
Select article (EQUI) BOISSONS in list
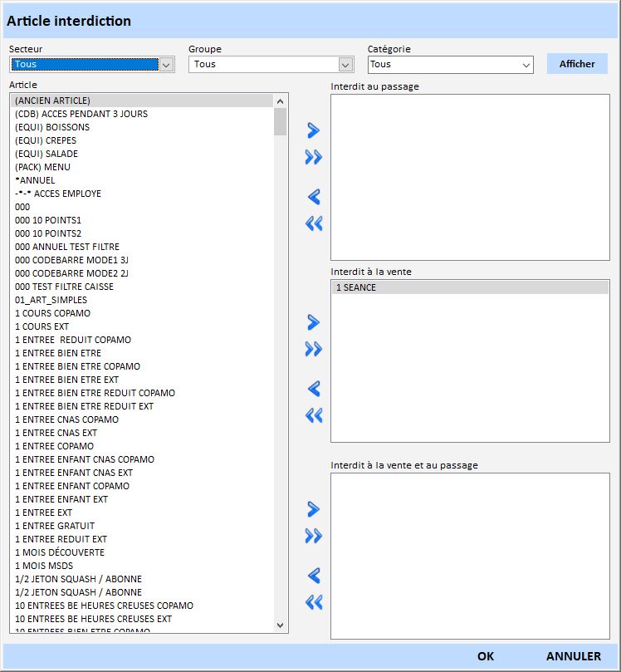point(52,127)
